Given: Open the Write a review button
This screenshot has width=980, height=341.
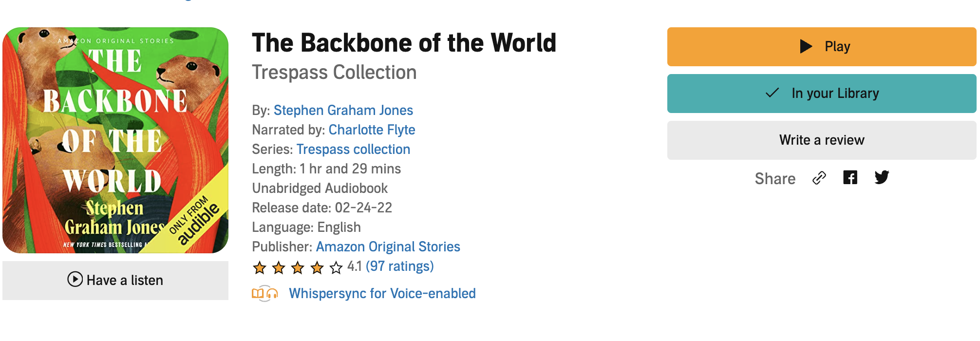Looking at the screenshot, I should pos(821,140).
